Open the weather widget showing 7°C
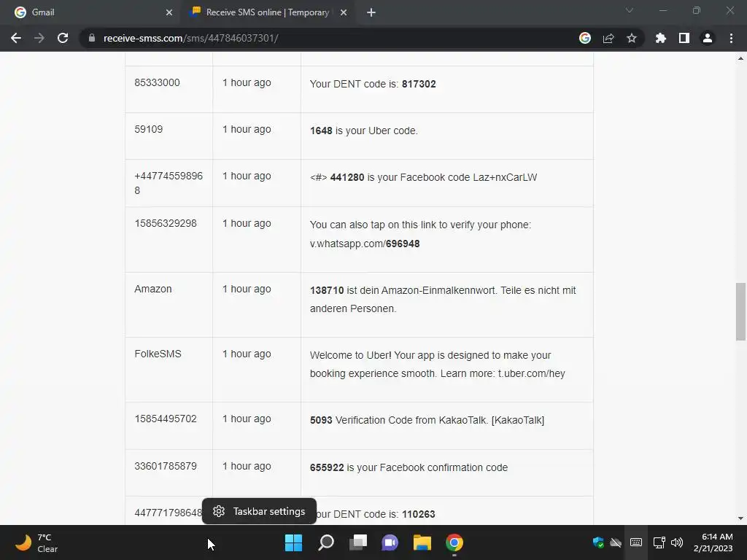Image resolution: width=747 pixels, height=560 pixels. pos(36,542)
